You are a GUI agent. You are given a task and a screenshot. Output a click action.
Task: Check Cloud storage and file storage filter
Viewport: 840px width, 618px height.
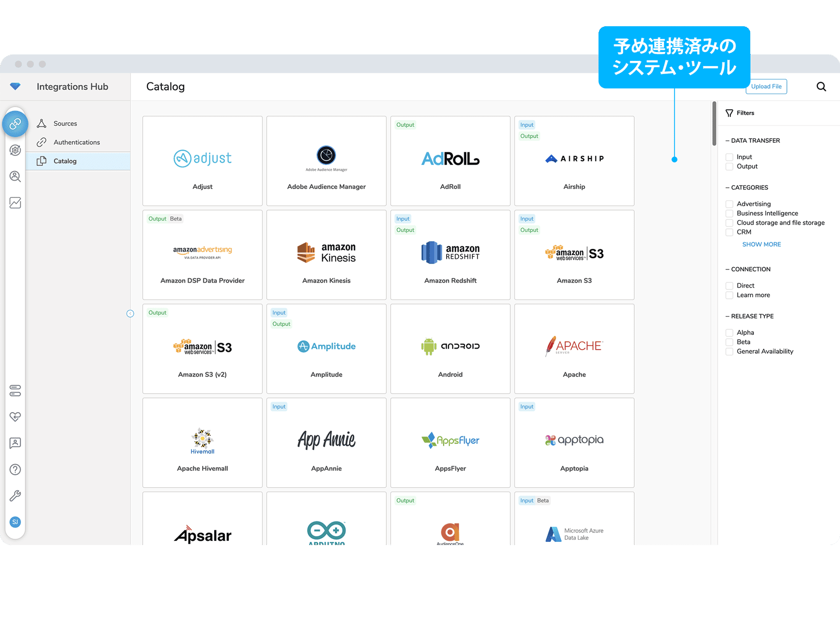click(729, 223)
